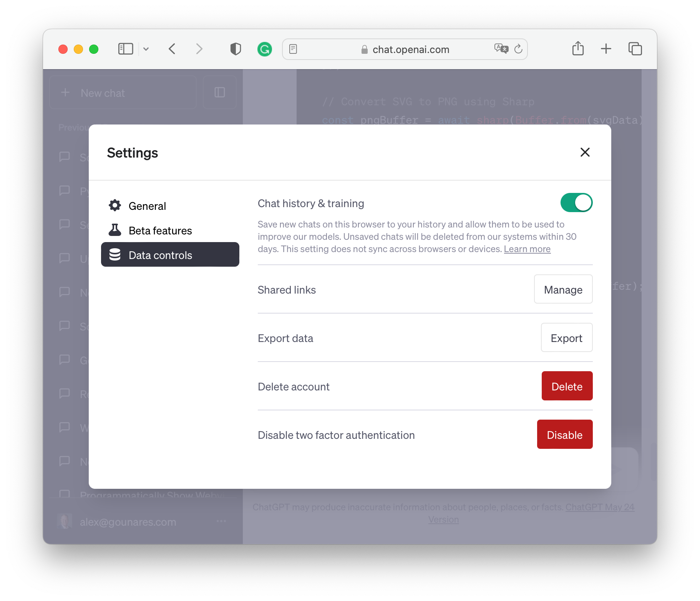
Task: Click the database icon beside Data controls
Action: (115, 255)
